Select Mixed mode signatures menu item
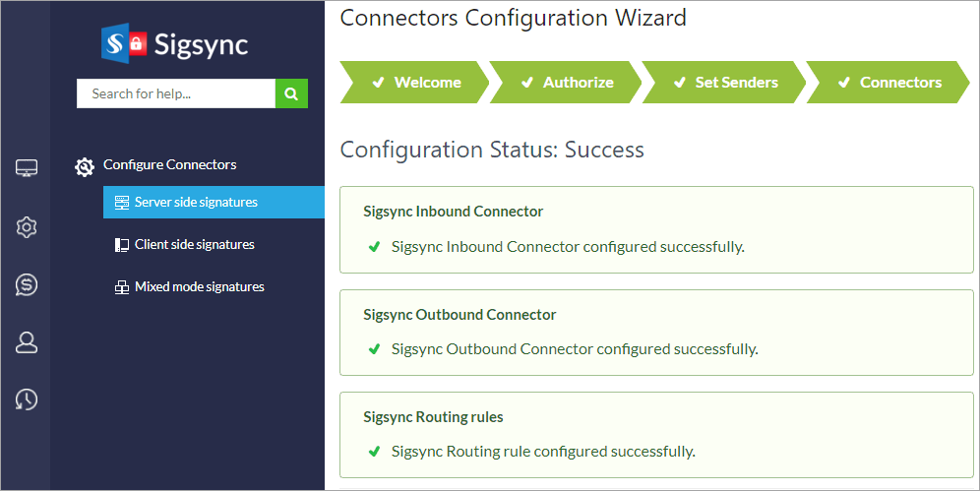Image resolution: width=980 pixels, height=491 pixels. pyautogui.click(x=199, y=286)
